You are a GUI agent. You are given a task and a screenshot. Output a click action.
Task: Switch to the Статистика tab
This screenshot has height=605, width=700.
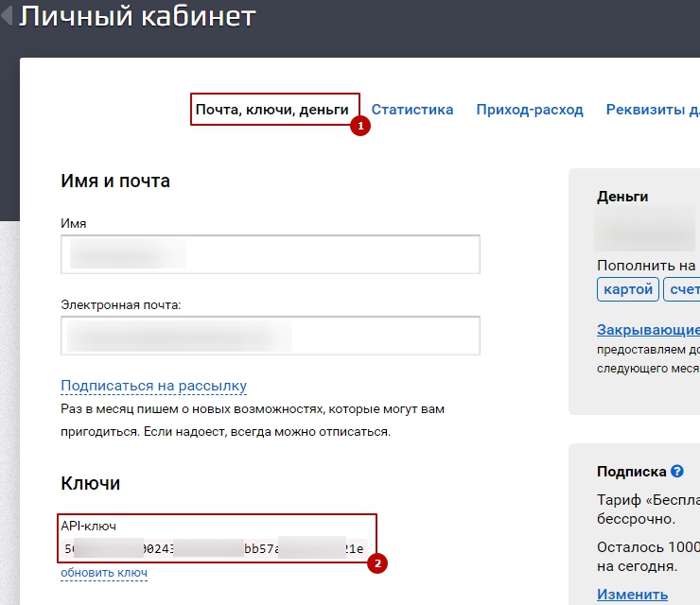(411, 110)
